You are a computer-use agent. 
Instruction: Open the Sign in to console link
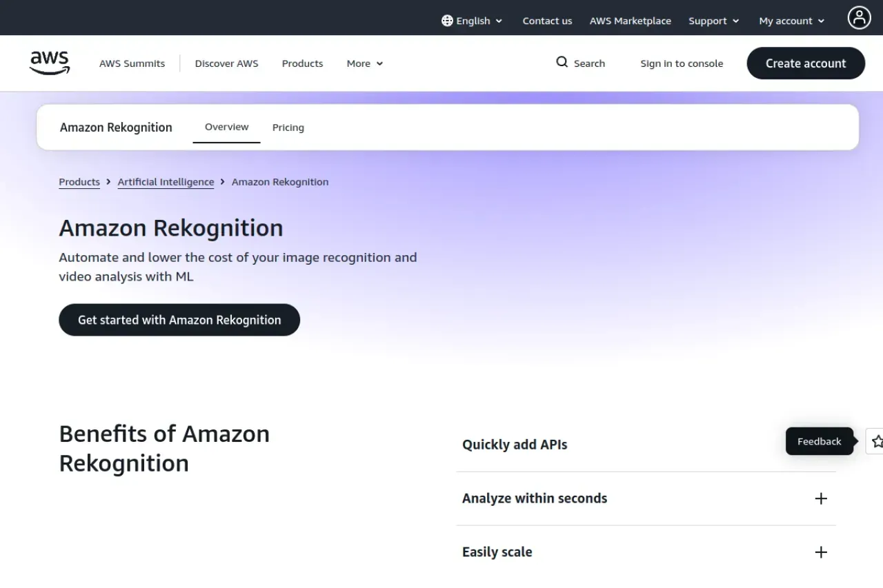682,63
